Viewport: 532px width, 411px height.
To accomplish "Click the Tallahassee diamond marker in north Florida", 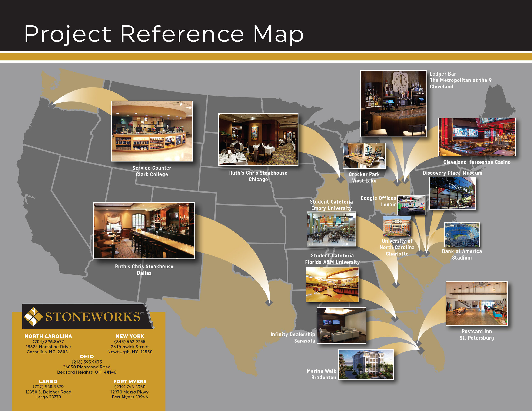I will pyautogui.click(x=394, y=318).
